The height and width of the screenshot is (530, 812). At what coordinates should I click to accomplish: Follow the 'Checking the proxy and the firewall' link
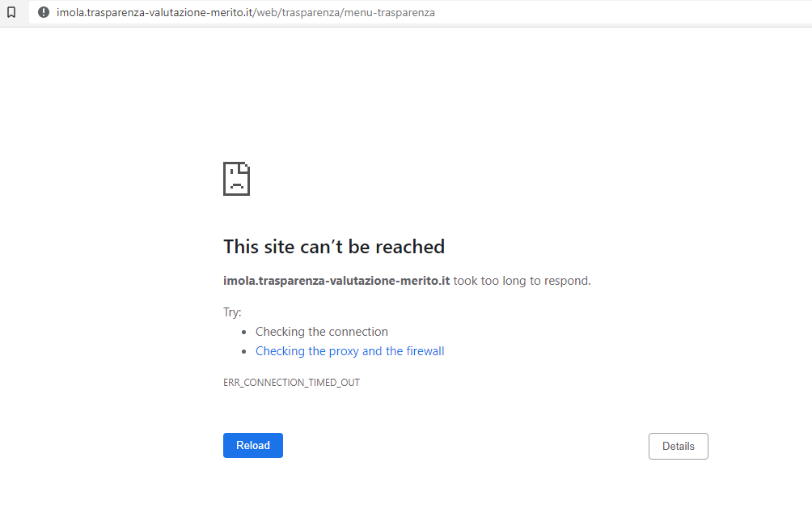pyautogui.click(x=349, y=351)
